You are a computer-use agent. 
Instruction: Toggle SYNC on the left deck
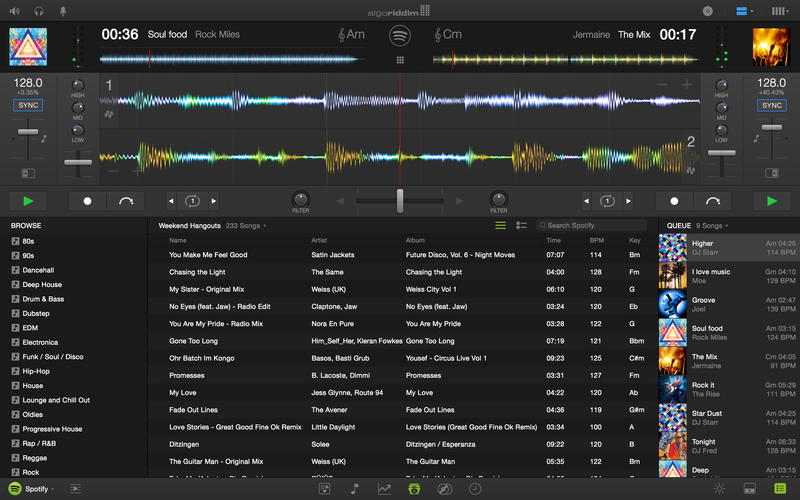28,105
